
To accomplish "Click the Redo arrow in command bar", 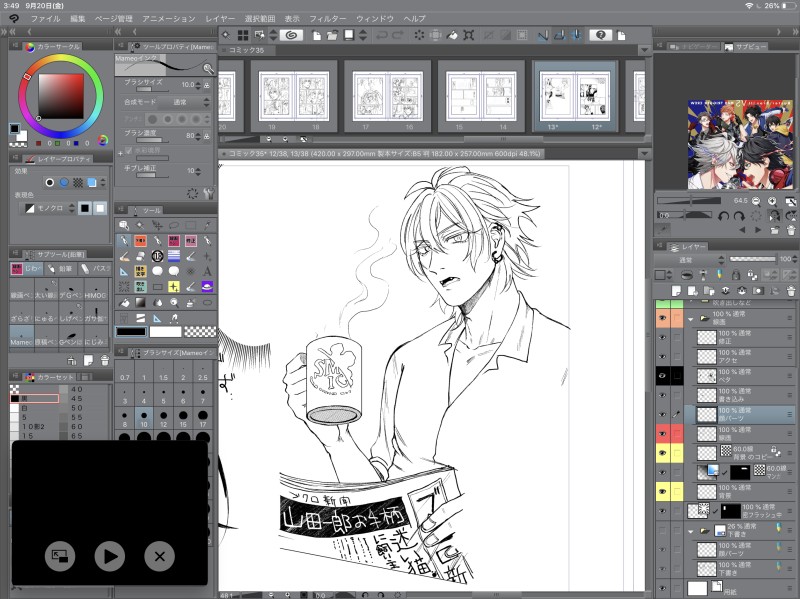I will click(x=397, y=35).
